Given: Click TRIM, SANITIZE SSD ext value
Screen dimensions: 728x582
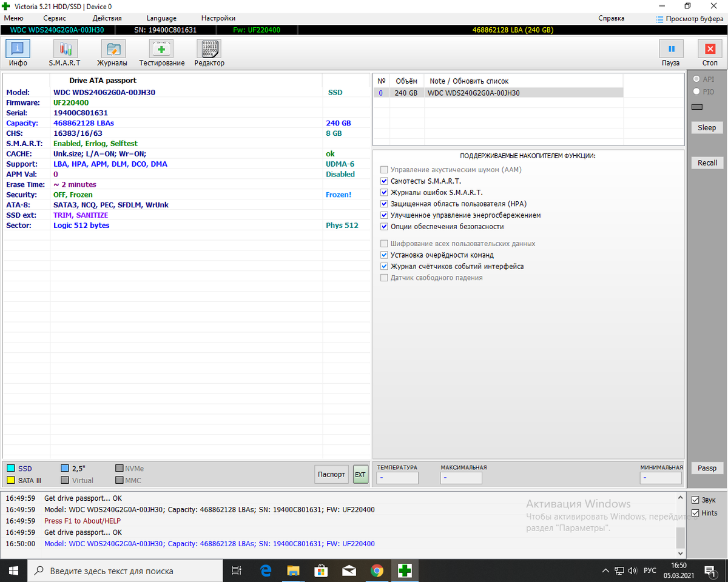Looking at the screenshot, I should (x=81, y=215).
